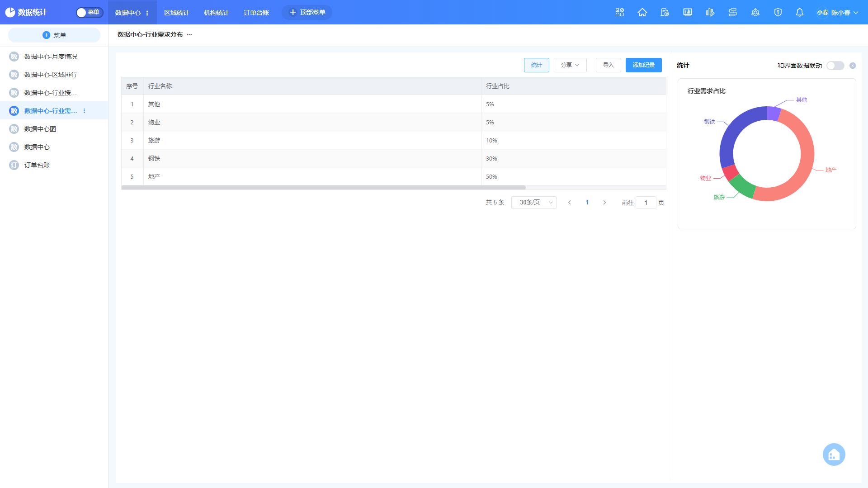Viewport: 868px width, 488px height.
Task: Open options dots on 数据中心 top tab
Action: click(x=147, y=13)
